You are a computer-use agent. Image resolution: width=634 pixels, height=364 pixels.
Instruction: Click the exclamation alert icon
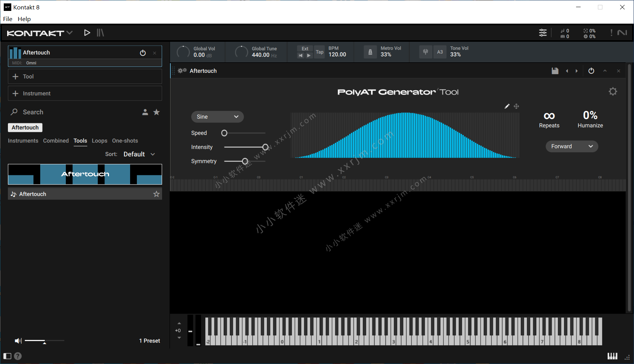611,33
